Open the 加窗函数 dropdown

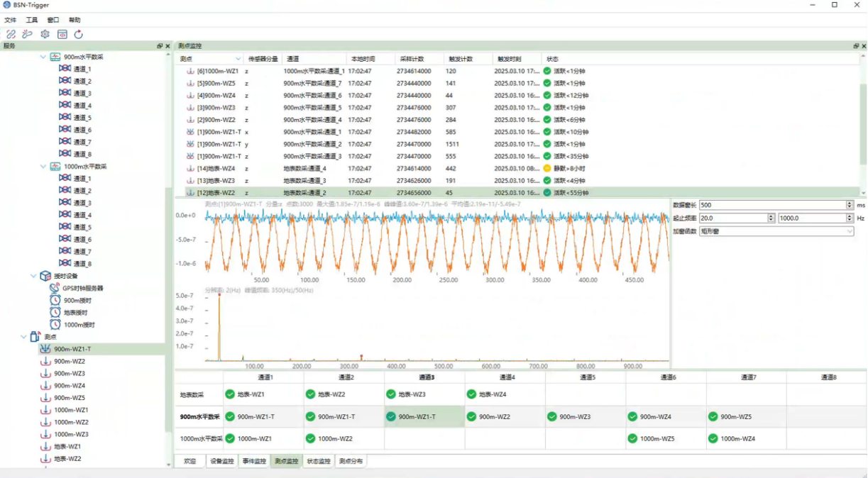(776, 231)
